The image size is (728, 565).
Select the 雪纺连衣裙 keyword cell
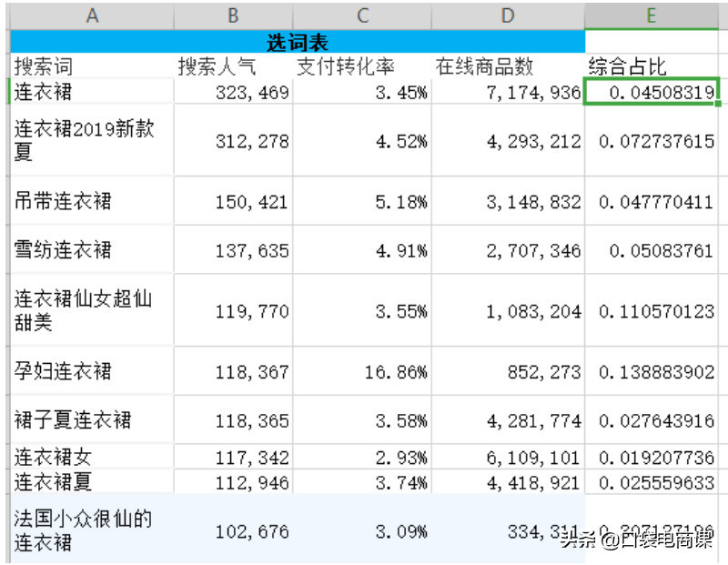click(91, 250)
